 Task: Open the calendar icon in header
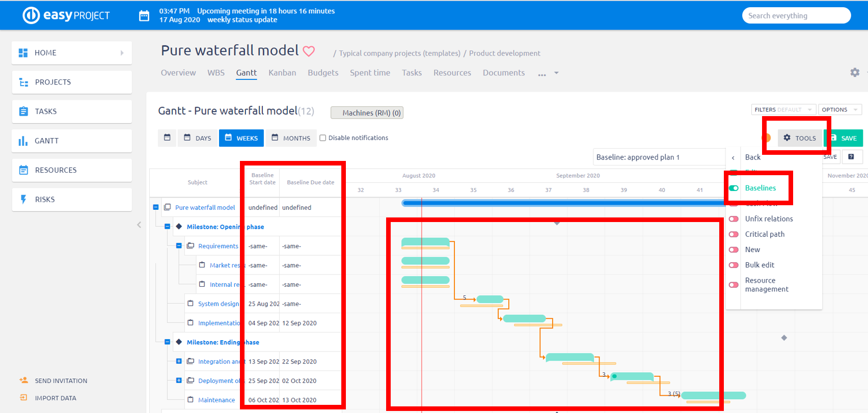144,16
